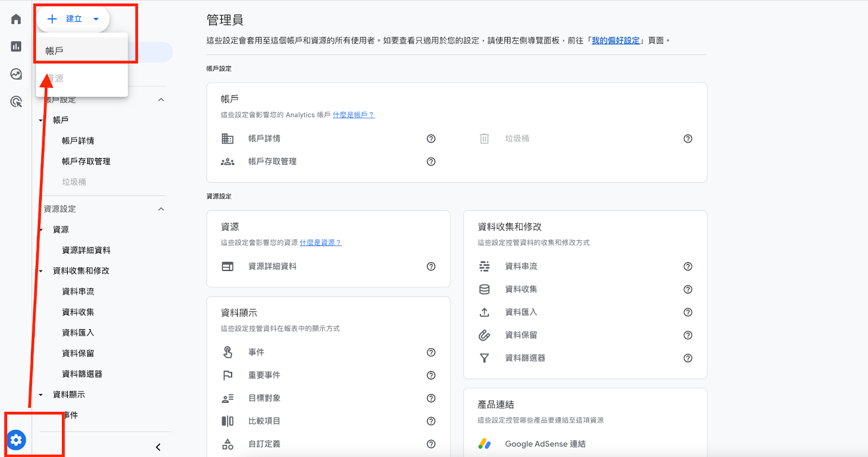Open the Reports bar chart icon
The height and width of the screenshot is (457, 868).
(x=16, y=47)
